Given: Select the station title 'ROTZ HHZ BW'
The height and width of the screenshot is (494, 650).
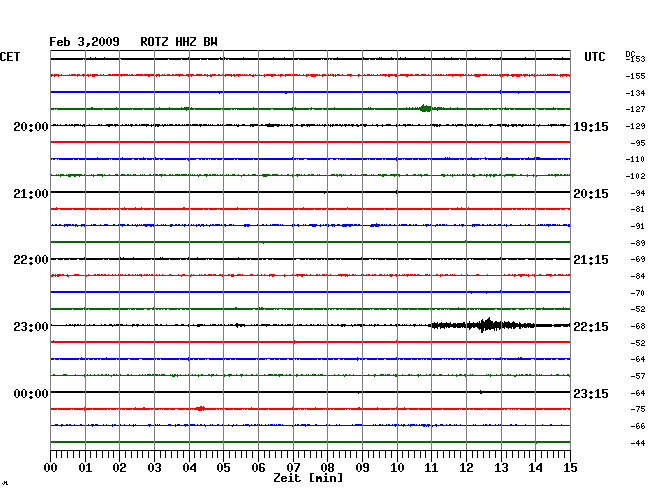Looking at the screenshot, I should pos(179,42).
